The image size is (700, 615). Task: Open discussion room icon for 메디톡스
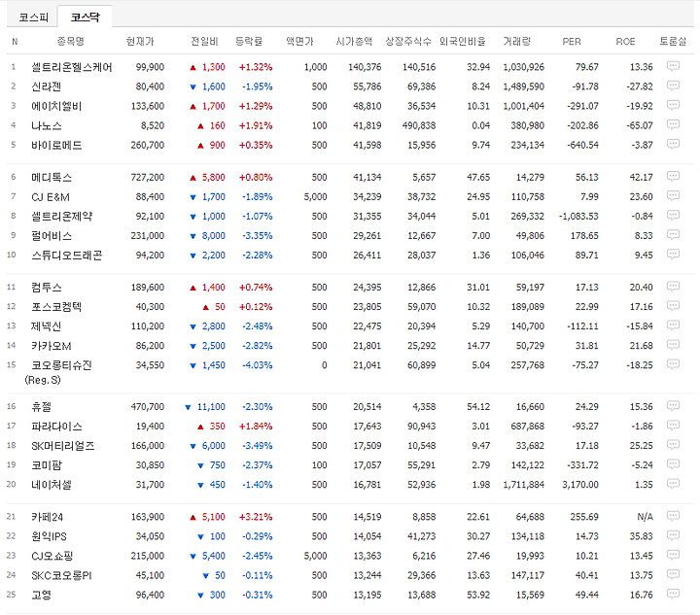(673, 177)
